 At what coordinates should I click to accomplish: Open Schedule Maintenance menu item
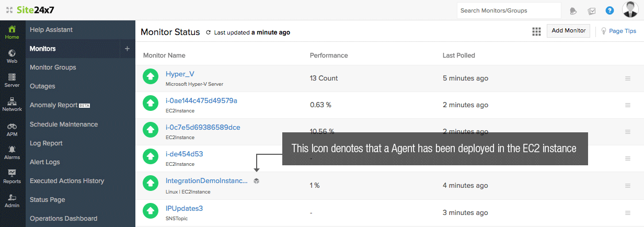pyautogui.click(x=64, y=124)
